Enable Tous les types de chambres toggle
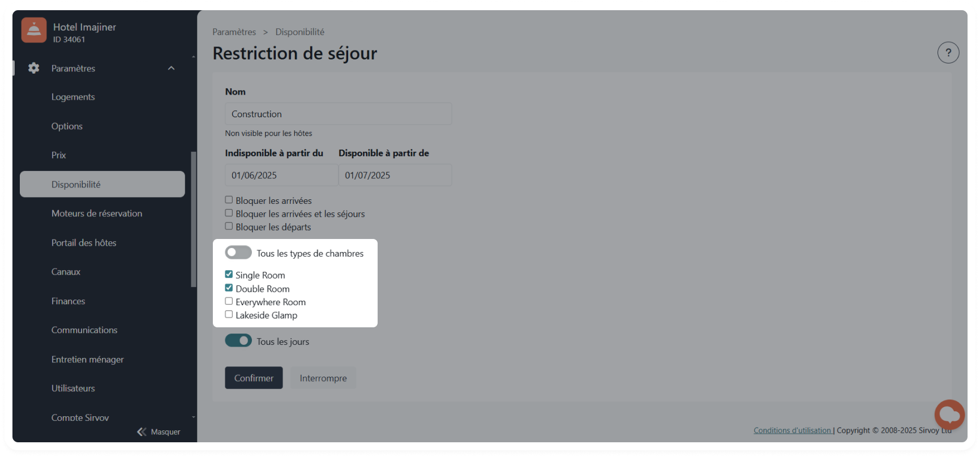 [238, 253]
